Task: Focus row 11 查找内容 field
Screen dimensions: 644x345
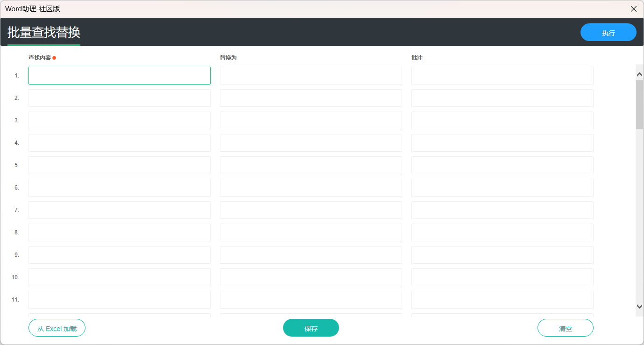Action: [x=120, y=300]
